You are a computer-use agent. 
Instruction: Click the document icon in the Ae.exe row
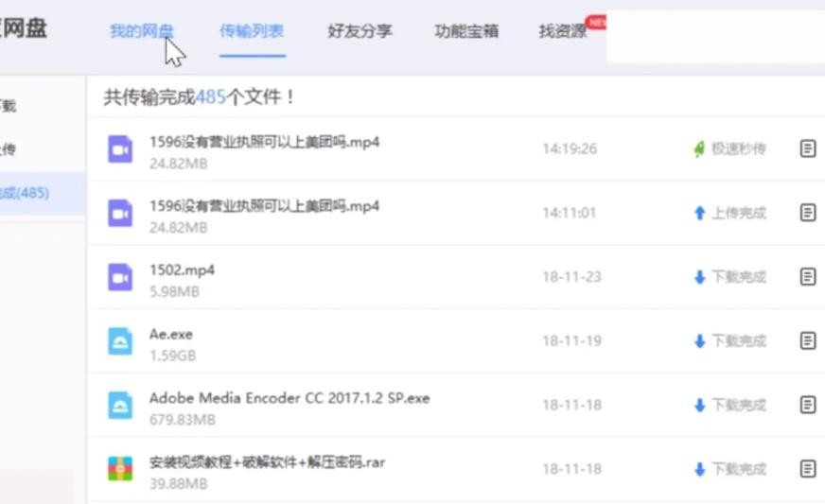[x=807, y=340]
